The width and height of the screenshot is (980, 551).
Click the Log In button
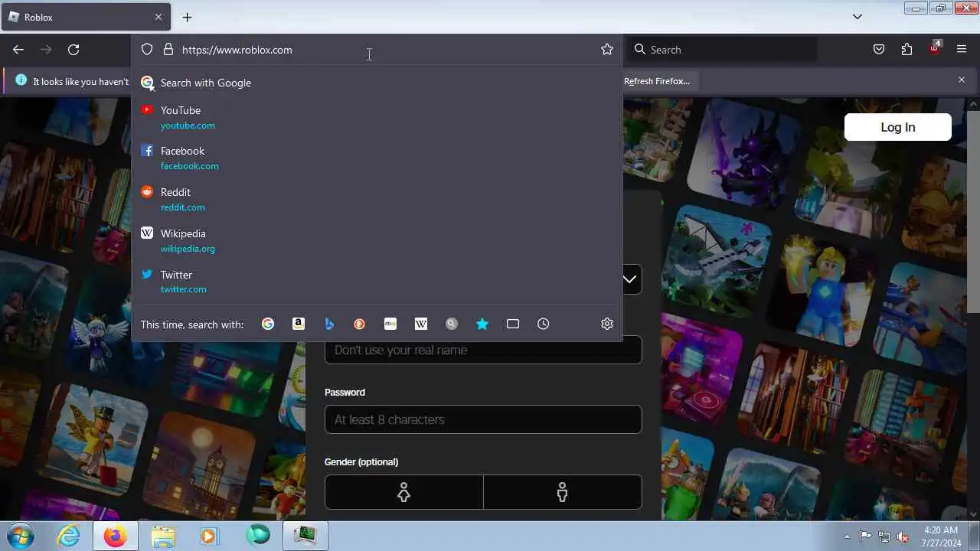click(x=898, y=127)
